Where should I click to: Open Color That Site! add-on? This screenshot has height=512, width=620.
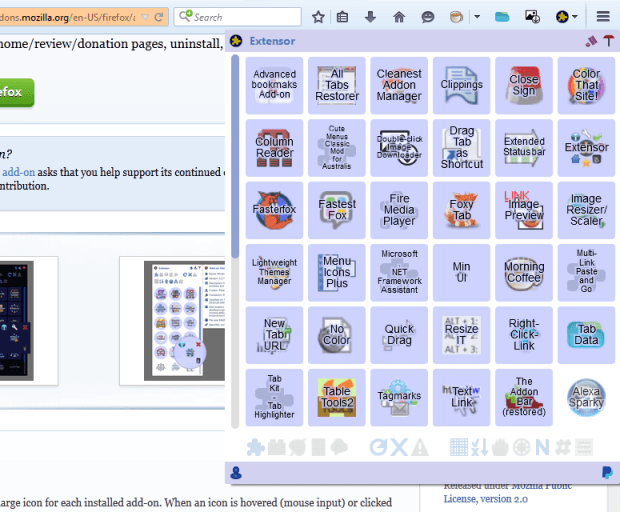pos(586,85)
